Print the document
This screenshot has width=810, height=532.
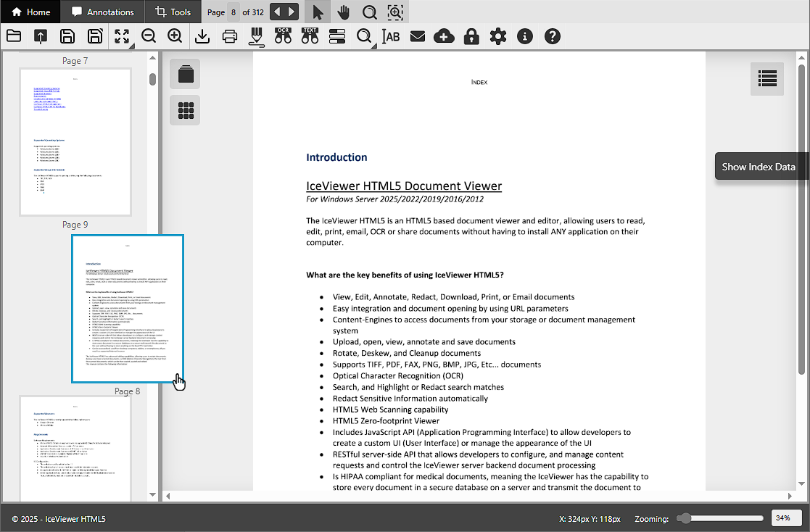click(229, 36)
